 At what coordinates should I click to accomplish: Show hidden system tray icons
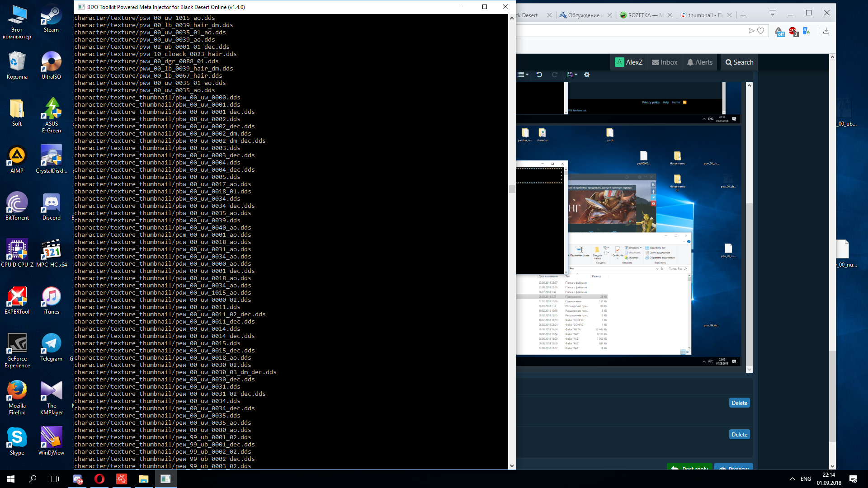792,479
